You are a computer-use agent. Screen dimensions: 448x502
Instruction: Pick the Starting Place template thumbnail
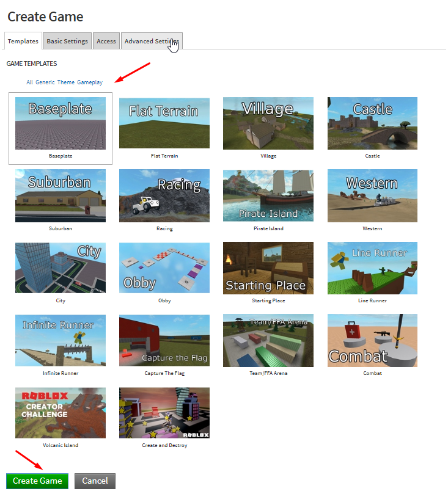tap(268, 268)
